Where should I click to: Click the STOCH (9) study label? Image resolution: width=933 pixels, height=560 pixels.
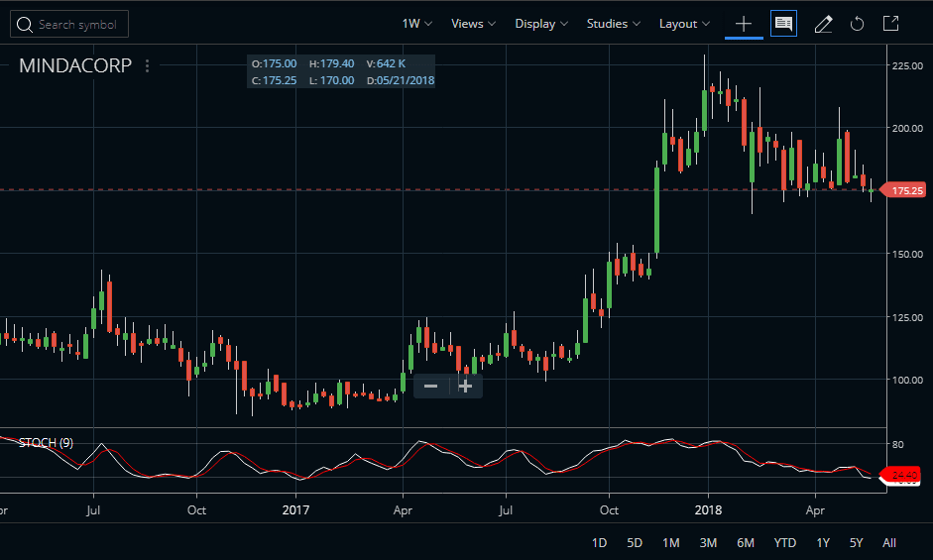[x=46, y=443]
